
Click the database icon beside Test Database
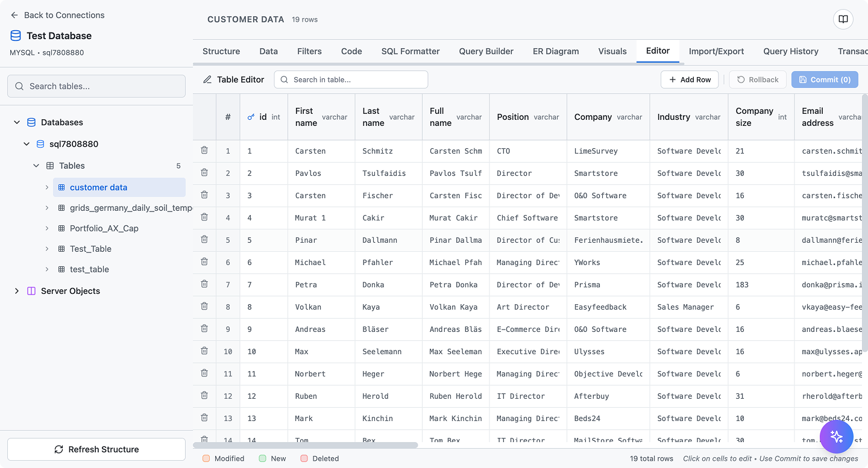pyautogui.click(x=15, y=36)
